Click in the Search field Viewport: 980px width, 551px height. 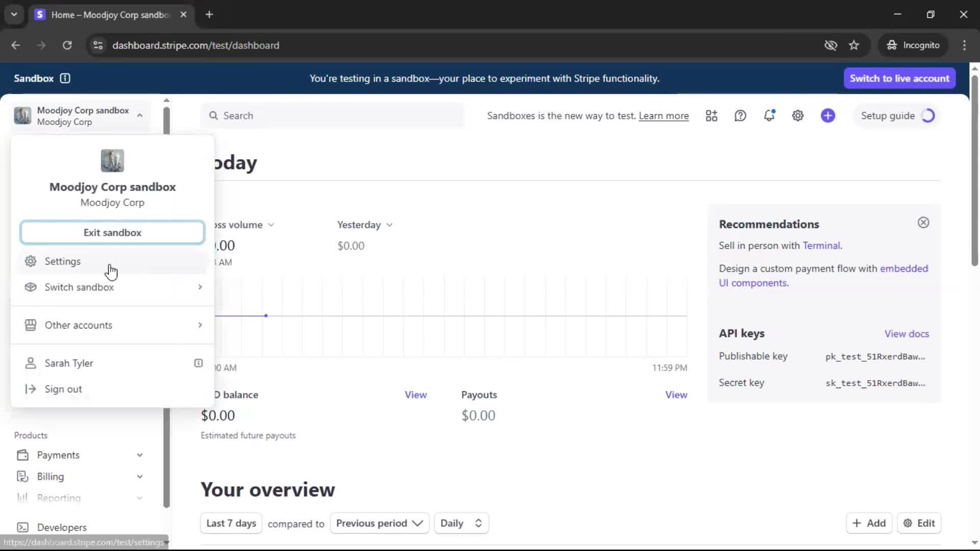pos(332,116)
